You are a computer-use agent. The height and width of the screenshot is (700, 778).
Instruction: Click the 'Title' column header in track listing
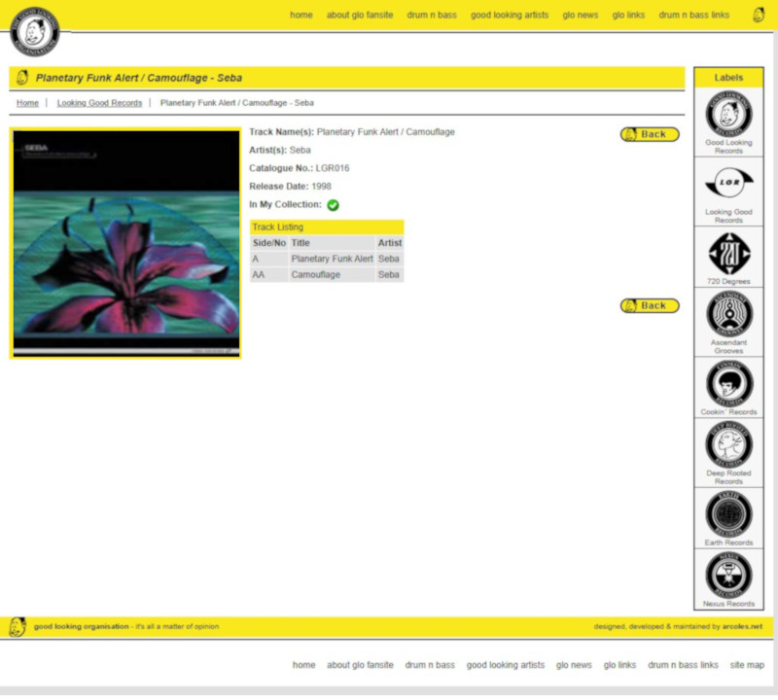click(x=332, y=243)
